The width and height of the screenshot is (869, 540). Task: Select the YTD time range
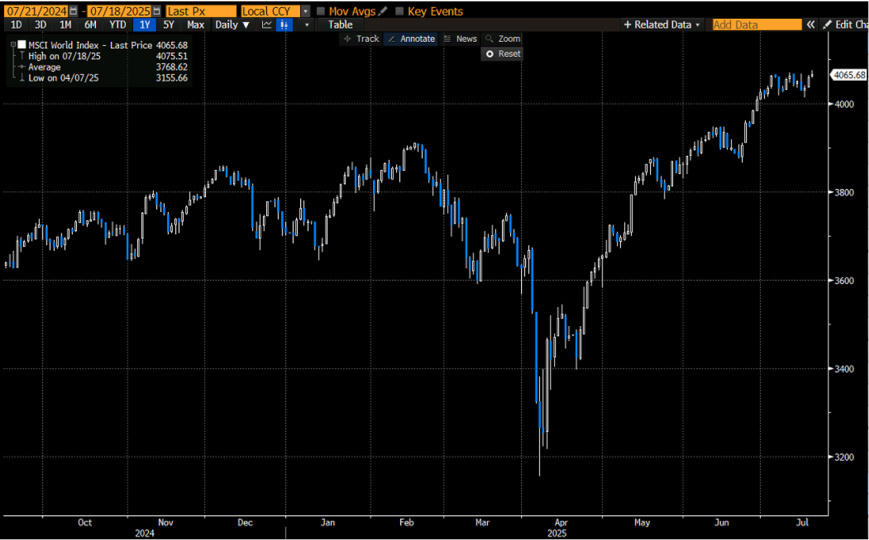(117, 25)
